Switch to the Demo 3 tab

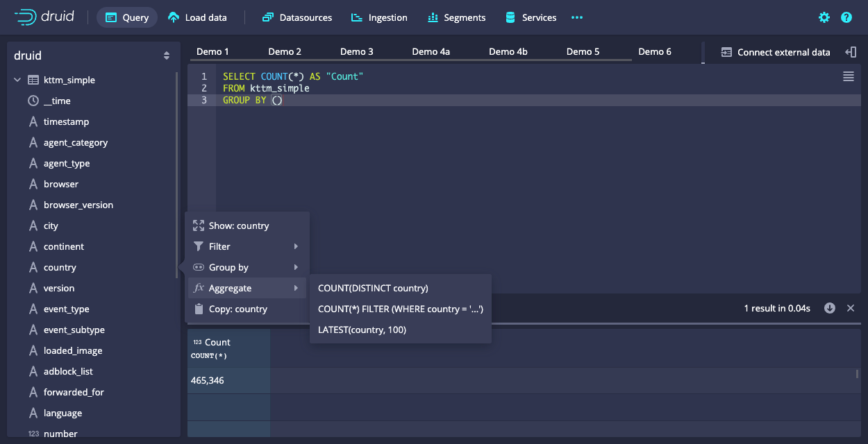[x=356, y=51]
